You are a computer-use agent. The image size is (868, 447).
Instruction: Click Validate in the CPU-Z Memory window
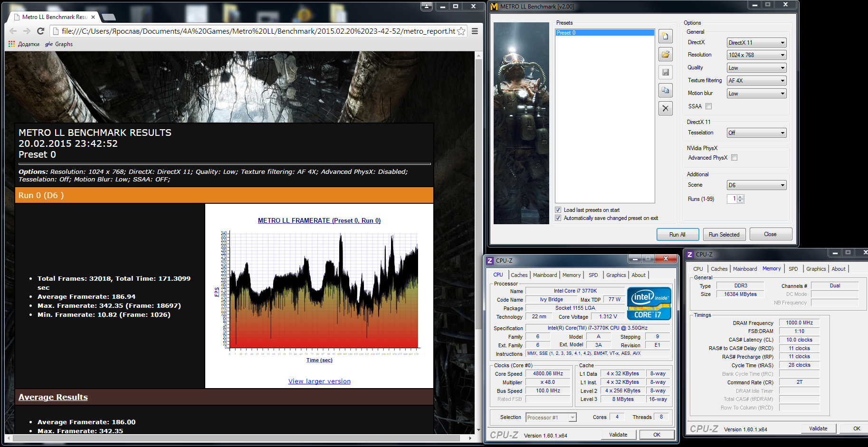[818, 428]
